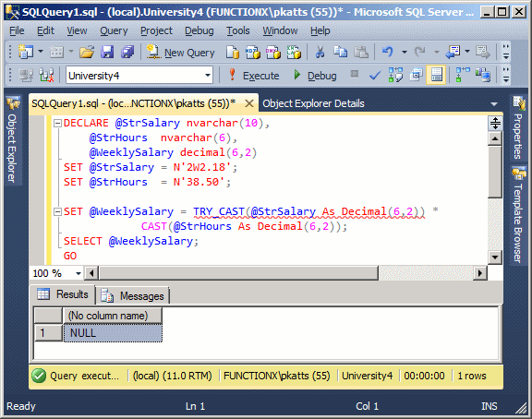532x419 pixels.
Task: Click the editor scroll up arrow
Action: tap(495, 138)
